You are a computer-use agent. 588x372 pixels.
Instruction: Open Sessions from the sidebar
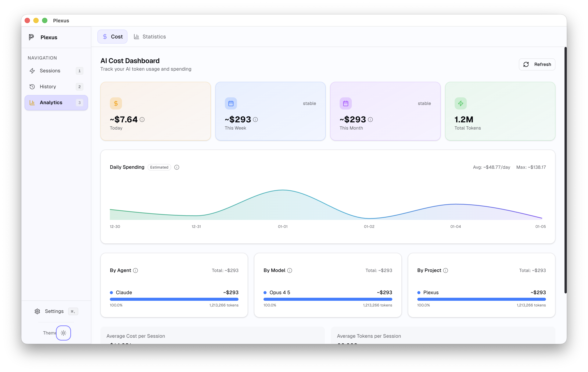point(50,70)
